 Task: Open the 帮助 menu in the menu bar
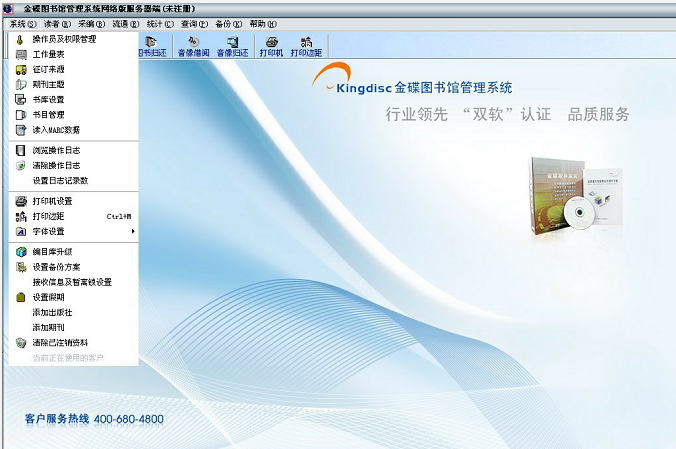(262, 23)
